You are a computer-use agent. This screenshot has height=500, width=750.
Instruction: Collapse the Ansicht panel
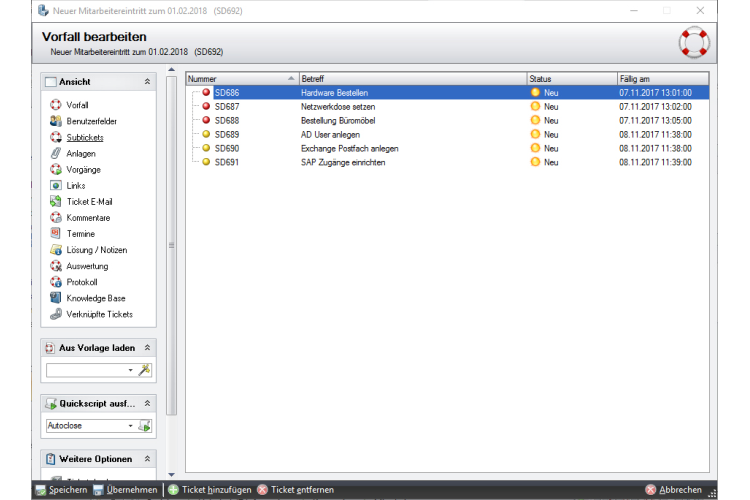(148, 81)
